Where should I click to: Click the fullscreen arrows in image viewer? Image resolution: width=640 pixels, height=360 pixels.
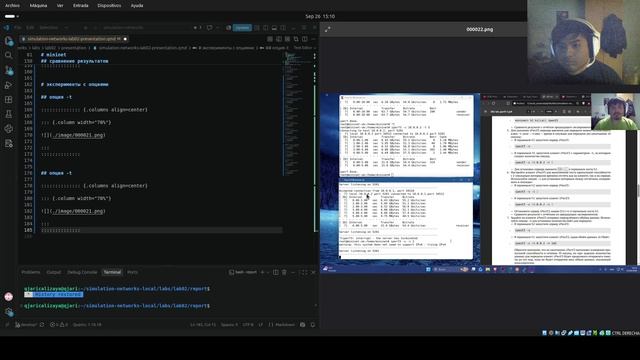coord(327,29)
